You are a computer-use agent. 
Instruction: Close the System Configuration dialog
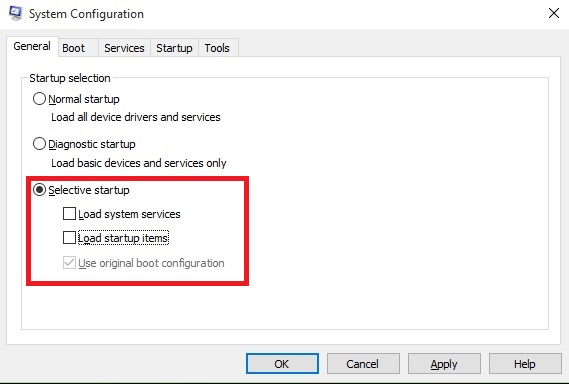click(553, 13)
